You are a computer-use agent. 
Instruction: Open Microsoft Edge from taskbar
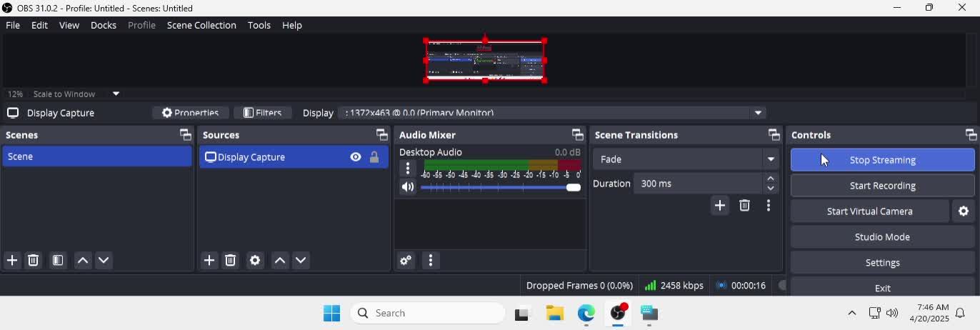[586, 313]
